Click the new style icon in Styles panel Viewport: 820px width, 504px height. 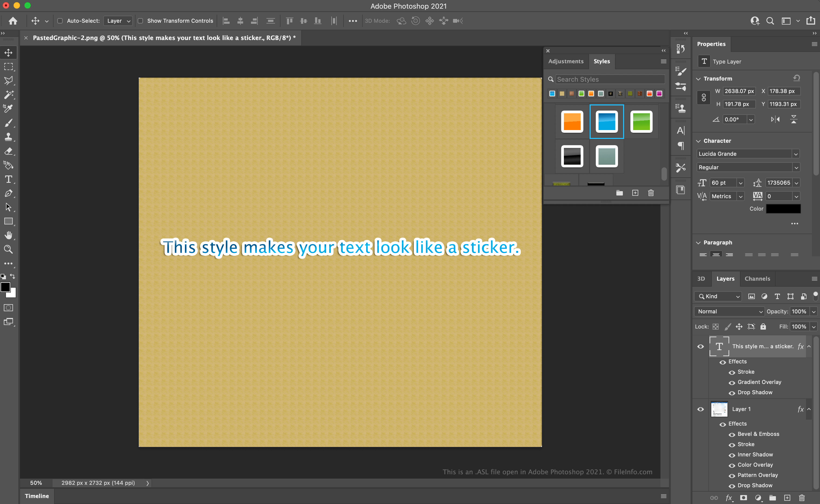pos(636,193)
